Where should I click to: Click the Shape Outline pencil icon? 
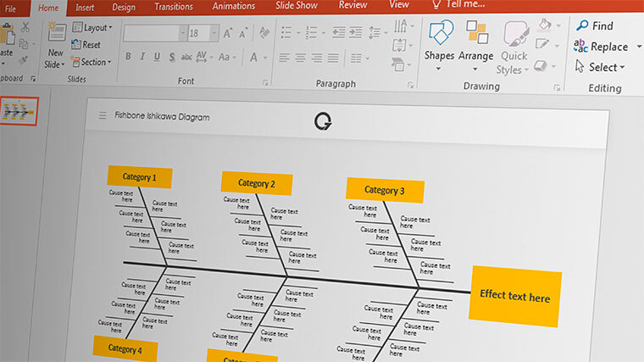click(542, 43)
